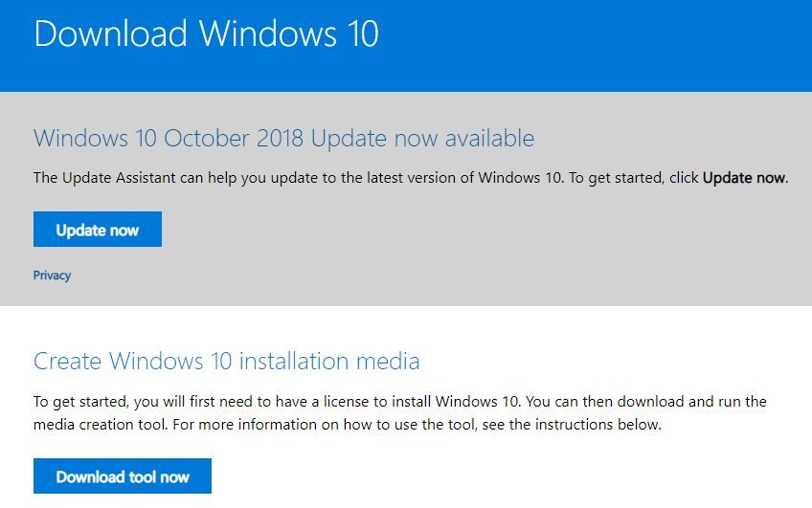This screenshot has width=812, height=508.
Task: Click the "Download Windows 10" page title
Action: tap(206, 33)
